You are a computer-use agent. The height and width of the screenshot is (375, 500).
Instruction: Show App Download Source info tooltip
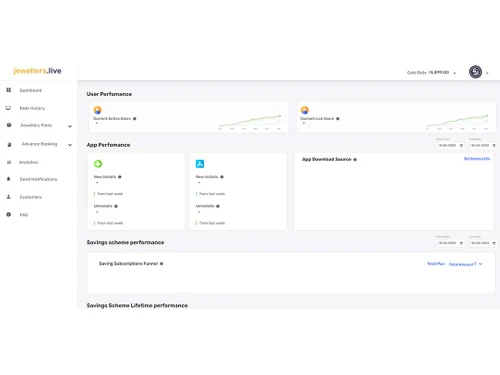pos(355,160)
